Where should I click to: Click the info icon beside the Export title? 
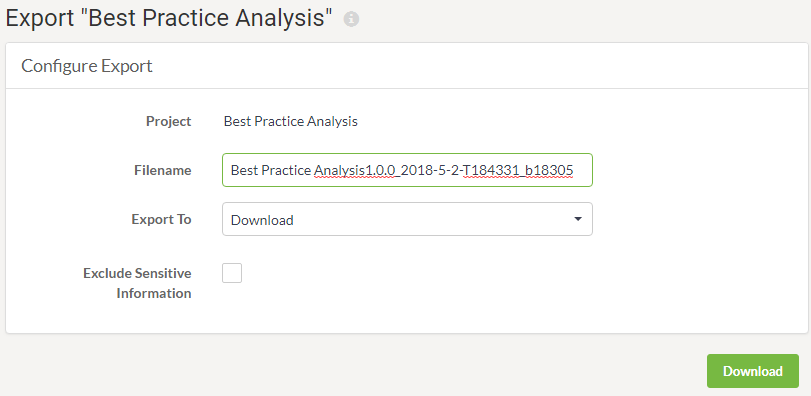(351, 19)
